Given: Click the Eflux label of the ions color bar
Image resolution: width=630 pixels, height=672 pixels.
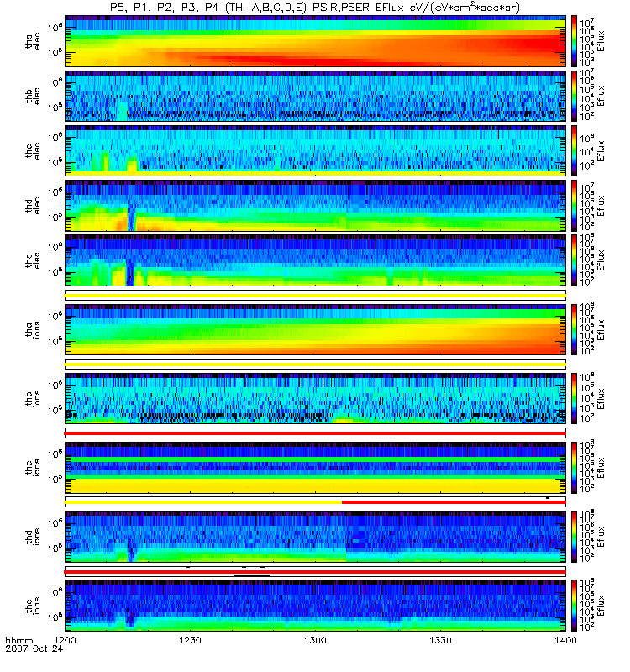Looking at the screenshot, I should pos(601,606).
